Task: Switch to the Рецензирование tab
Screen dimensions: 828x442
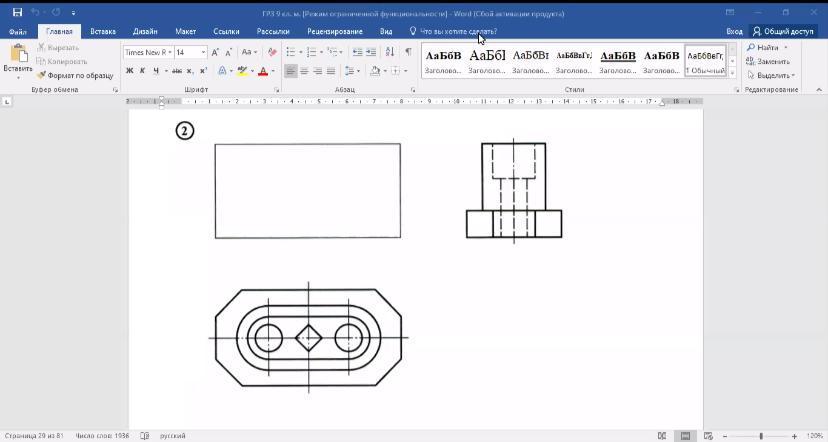Action: [335, 31]
